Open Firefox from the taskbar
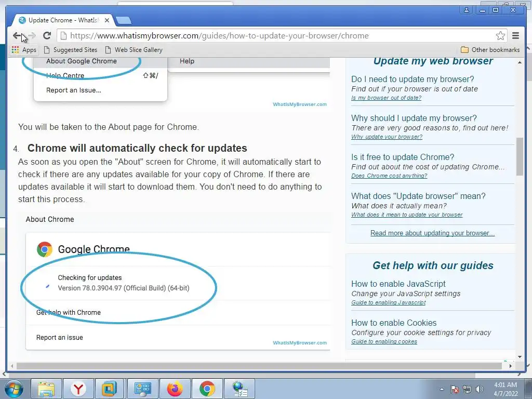The width and height of the screenshot is (532, 399). coord(175,389)
